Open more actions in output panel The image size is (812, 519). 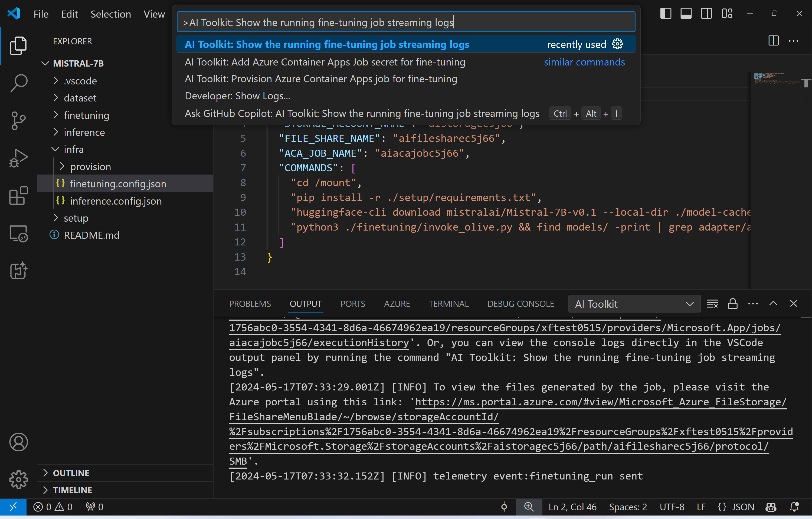(x=753, y=304)
